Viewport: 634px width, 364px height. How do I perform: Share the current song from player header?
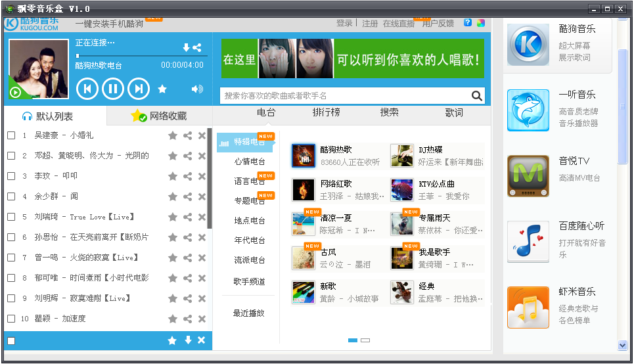pos(197,48)
